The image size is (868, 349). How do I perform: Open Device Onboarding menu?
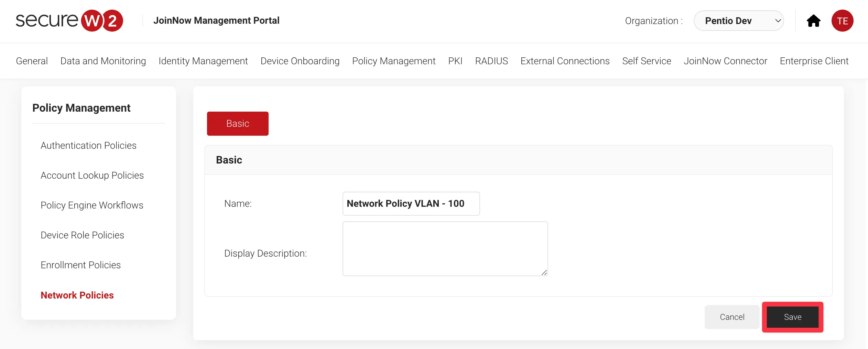coord(300,61)
